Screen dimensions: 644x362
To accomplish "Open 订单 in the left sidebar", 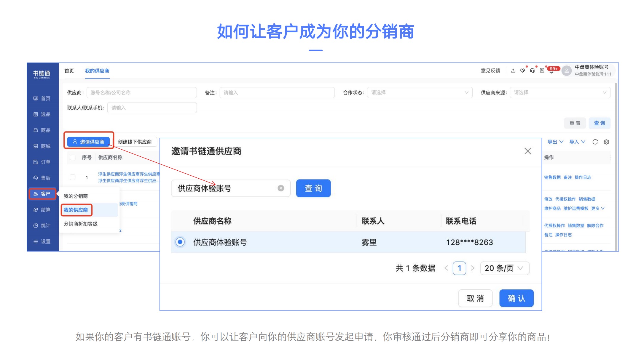I will [42, 162].
